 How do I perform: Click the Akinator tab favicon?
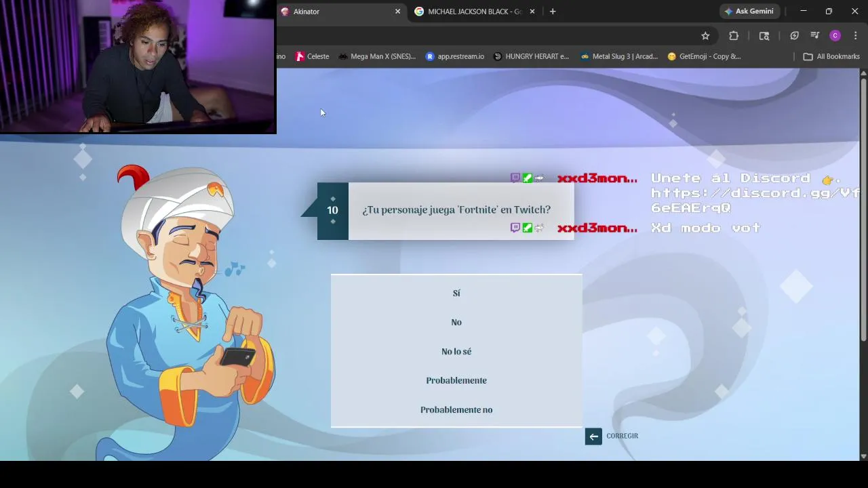(x=285, y=12)
